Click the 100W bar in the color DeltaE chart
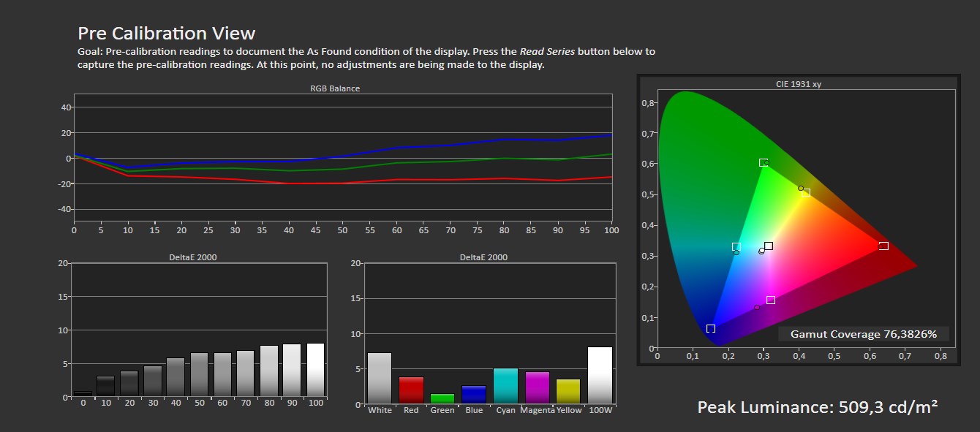 tap(600, 375)
